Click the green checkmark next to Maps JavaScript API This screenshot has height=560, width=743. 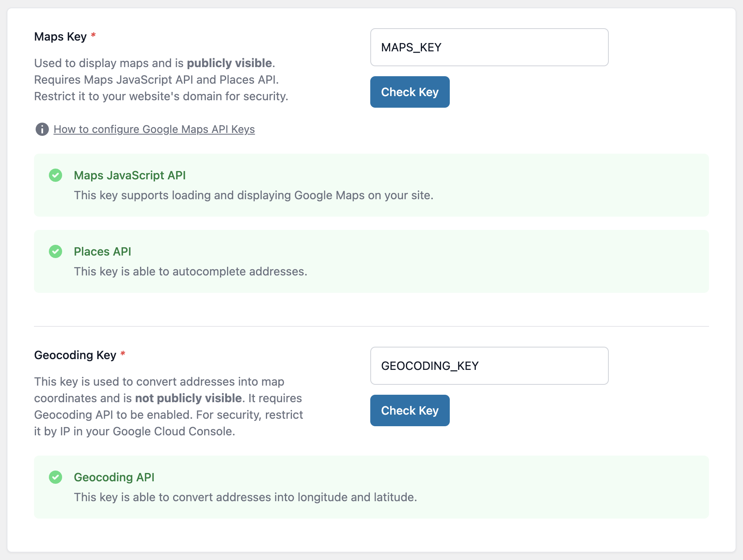(x=55, y=176)
